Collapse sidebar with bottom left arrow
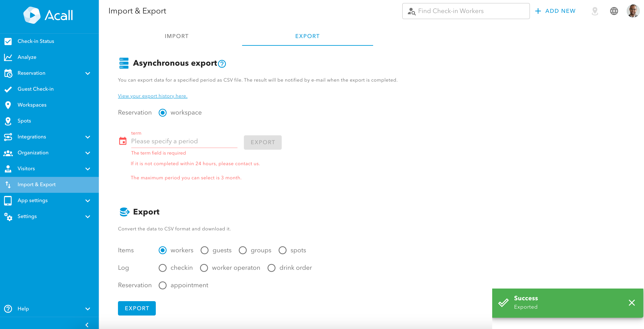This screenshot has width=644, height=329. click(87, 325)
